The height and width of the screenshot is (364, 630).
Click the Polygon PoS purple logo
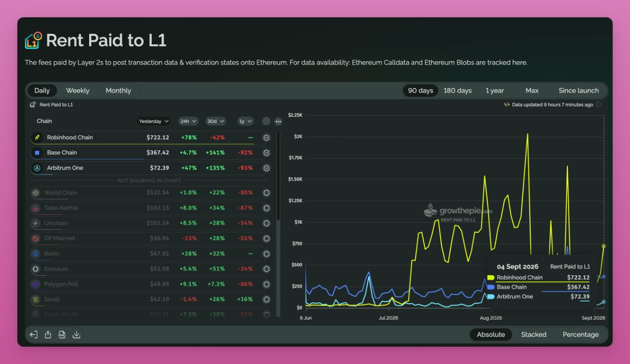(36, 284)
